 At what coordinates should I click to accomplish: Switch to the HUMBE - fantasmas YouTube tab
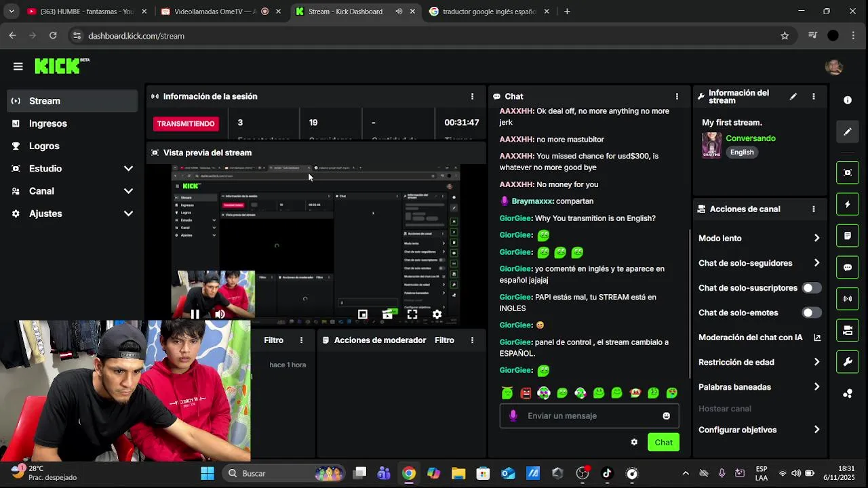[86, 12]
